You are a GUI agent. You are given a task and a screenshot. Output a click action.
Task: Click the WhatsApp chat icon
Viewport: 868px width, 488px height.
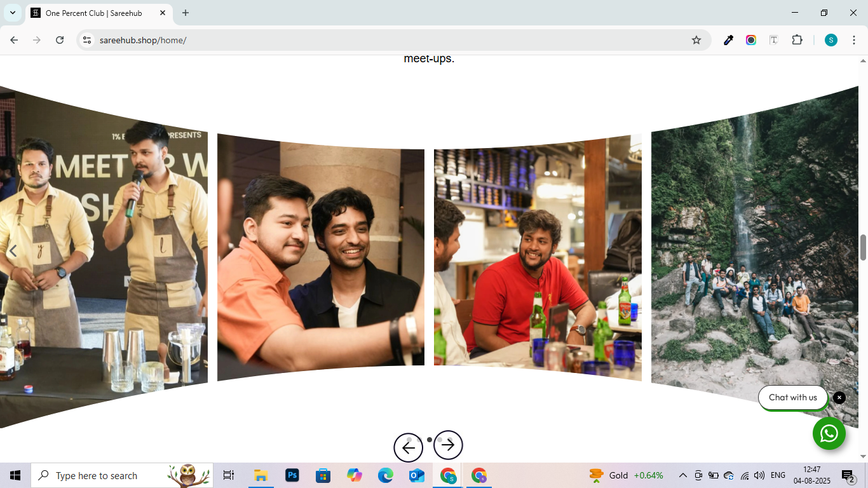[829, 433]
